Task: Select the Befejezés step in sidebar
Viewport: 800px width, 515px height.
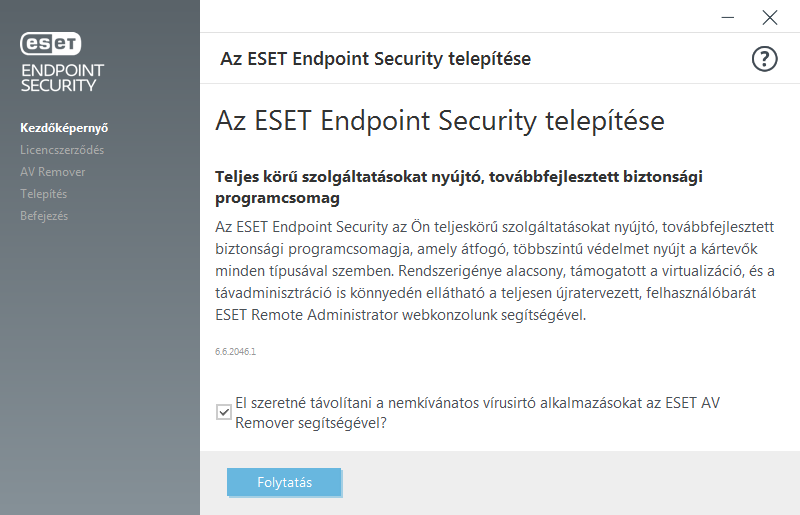Action: pyautogui.click(x=44, y=216)
